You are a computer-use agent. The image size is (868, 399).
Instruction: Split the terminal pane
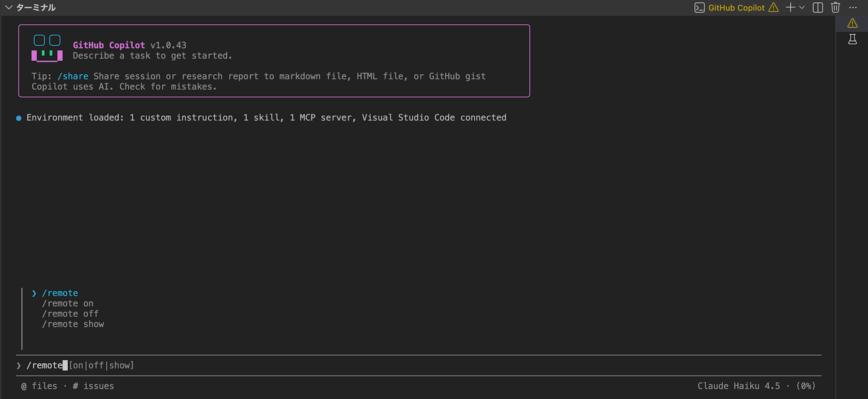pos(818,7)
